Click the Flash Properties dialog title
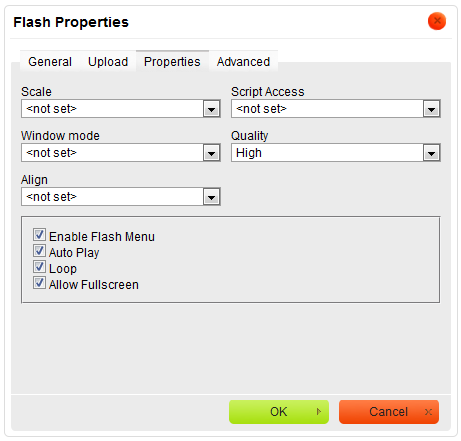 [x=71, y=22]
